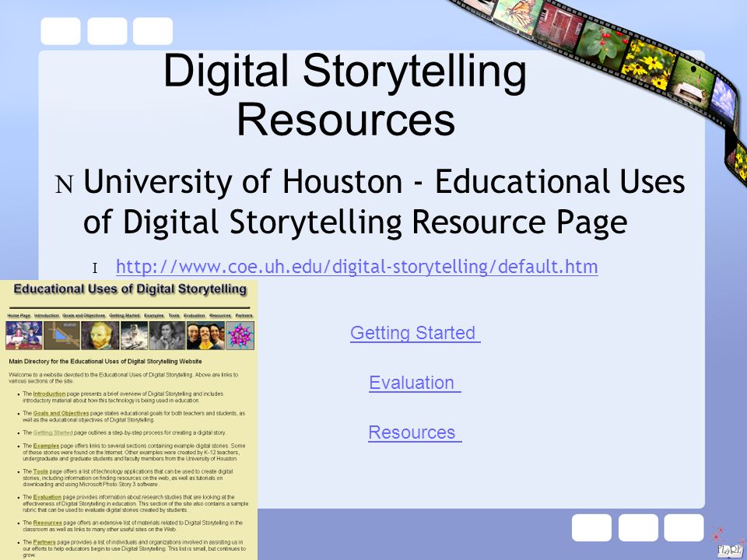Open the Resources link in the bulleted list
The height and width of the screenshot is (560, 747).
pos(47,523)
